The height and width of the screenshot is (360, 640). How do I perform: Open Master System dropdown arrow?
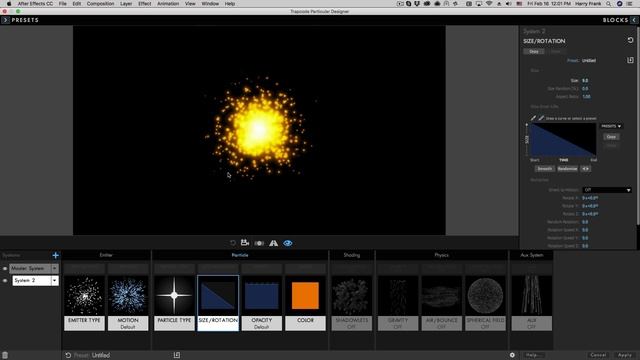(54, 269)
